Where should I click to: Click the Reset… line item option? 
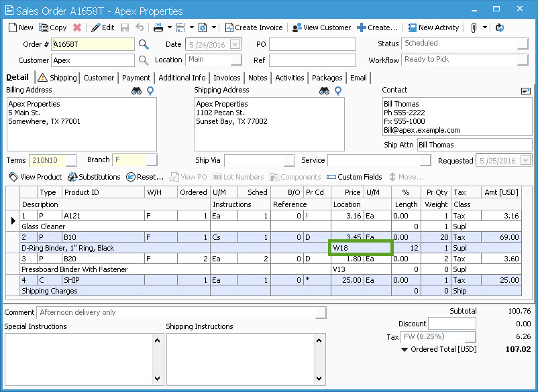click(145, 177)
